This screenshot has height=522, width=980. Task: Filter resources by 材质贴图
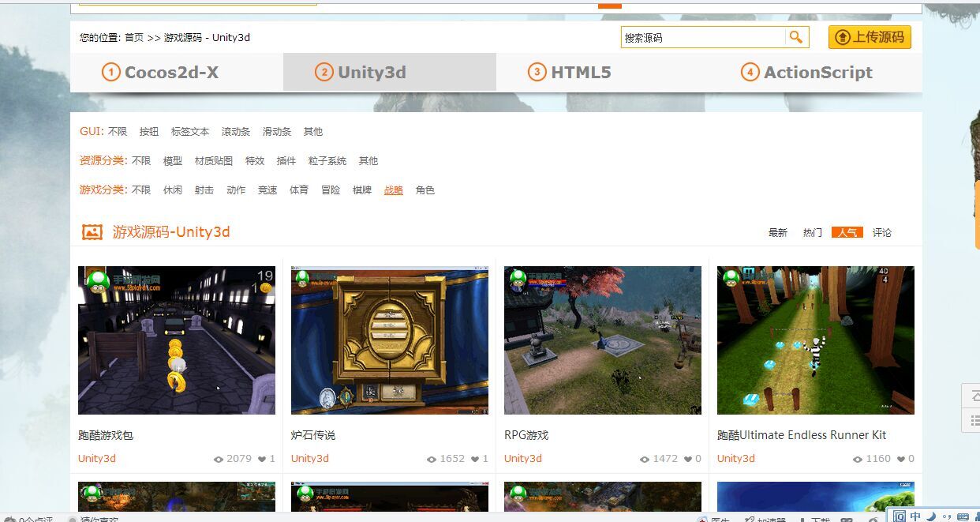pyautogui.click(x=214, y=161)
